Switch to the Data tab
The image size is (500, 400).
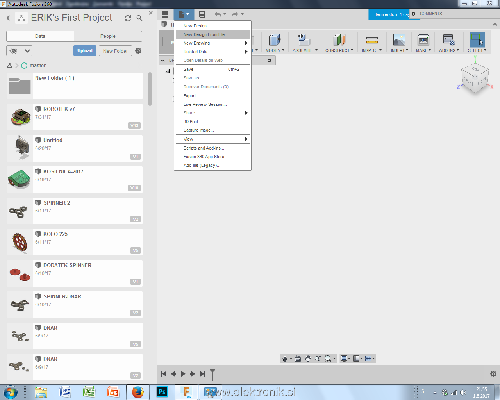click(40, 36)
